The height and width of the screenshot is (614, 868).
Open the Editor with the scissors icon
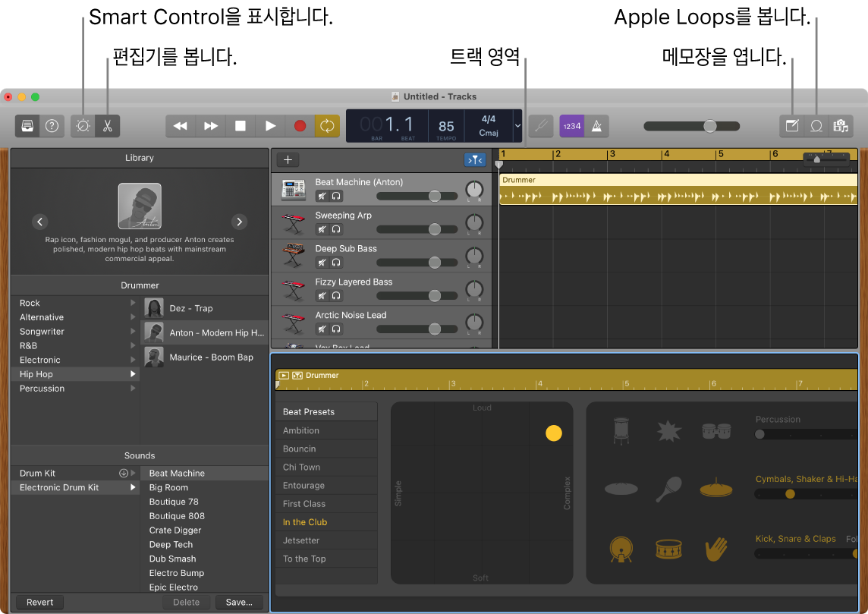107,125
